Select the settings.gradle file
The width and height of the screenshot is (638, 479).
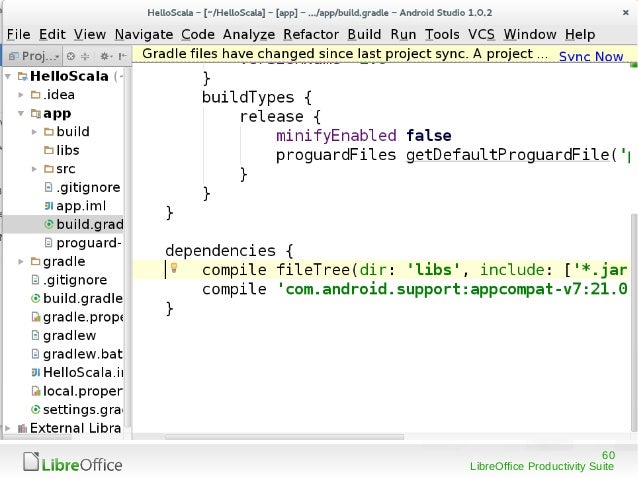click(83, 409)
